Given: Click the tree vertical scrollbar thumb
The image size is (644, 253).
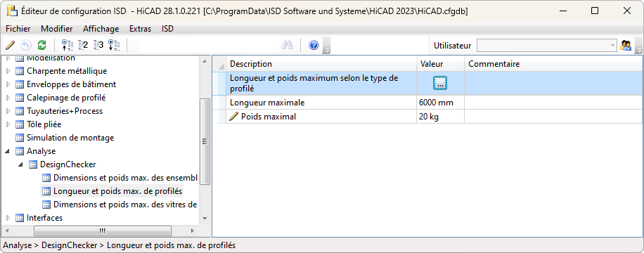Looking at the screenshot, I should pyautogui.click(x=205, y=142).
